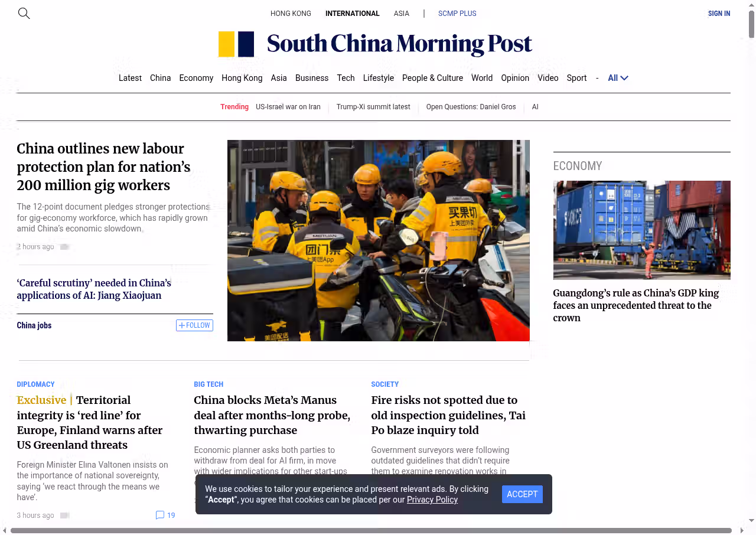Click the horizontal scrollbar right arrow
The height and width of the screenshot is (535, 756).
(x=742, y=530)
